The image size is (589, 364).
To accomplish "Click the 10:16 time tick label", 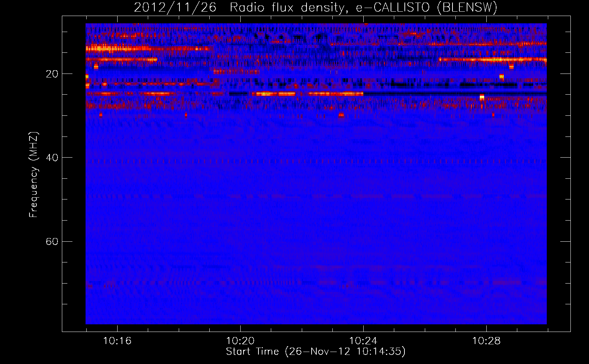I will point(117,341).
